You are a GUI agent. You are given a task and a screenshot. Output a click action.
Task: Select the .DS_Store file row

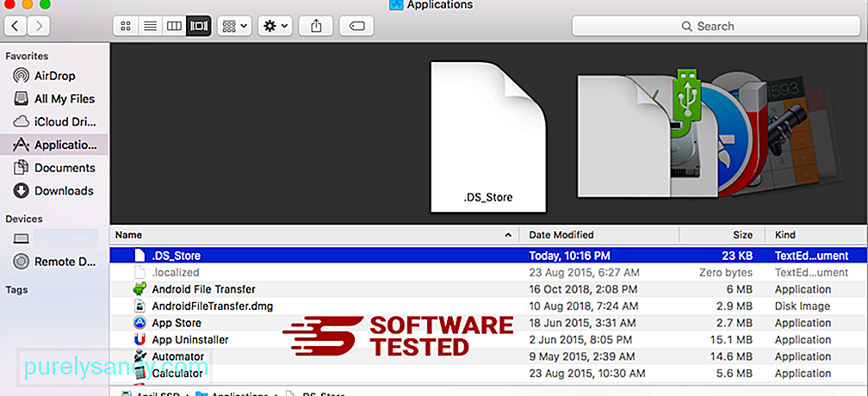tap(488, 256)
